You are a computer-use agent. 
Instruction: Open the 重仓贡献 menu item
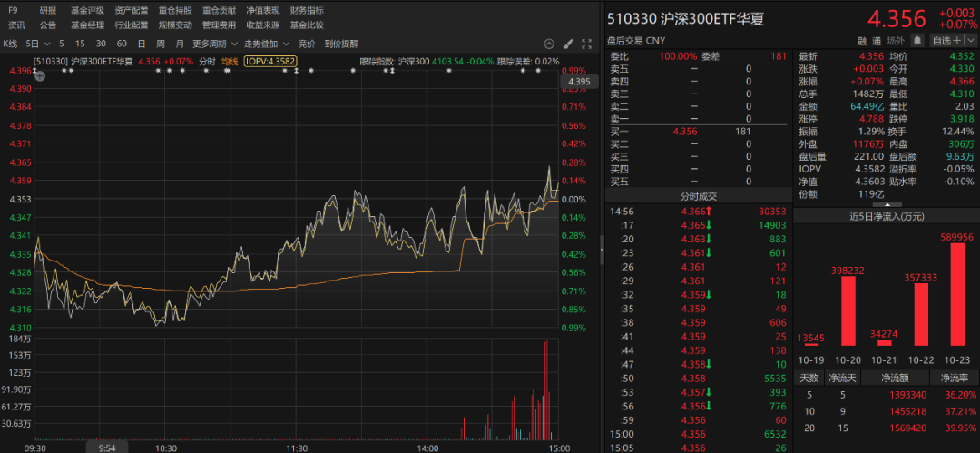click(x=219, y=11)
